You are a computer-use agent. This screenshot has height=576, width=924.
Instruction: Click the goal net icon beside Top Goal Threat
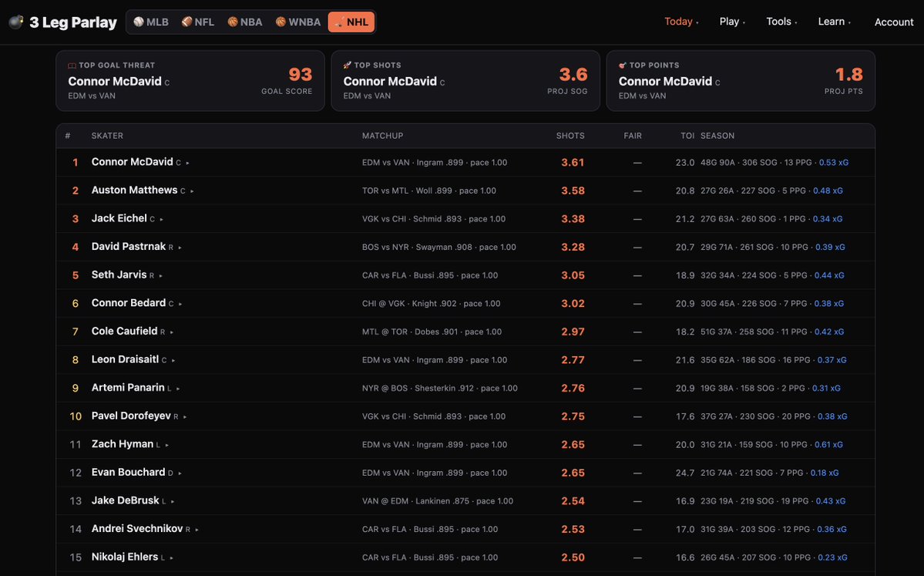72,66
